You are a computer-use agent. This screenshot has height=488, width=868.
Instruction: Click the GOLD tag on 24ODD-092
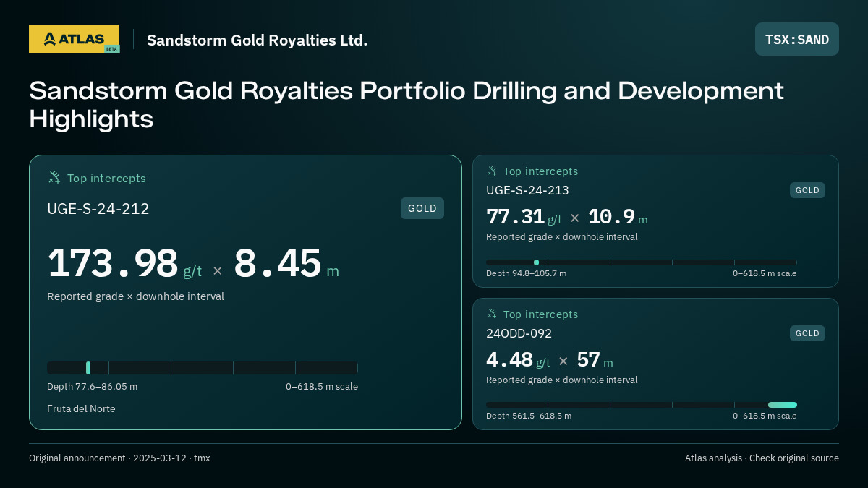coord(807,333)
